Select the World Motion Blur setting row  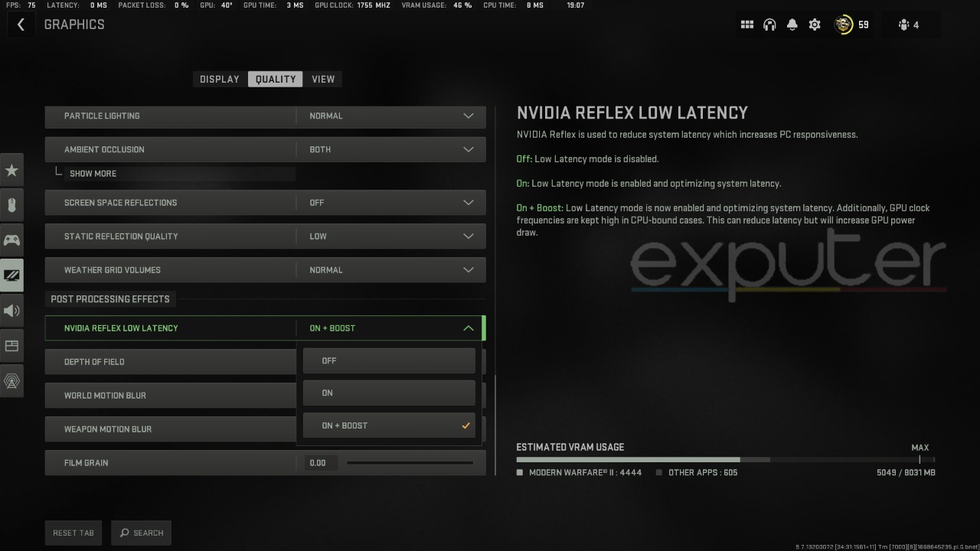(x=170, y=396)
